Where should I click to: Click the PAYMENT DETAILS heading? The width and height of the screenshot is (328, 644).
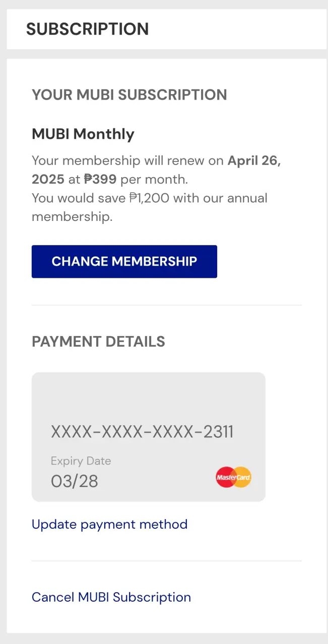click(x=99, y=342)
